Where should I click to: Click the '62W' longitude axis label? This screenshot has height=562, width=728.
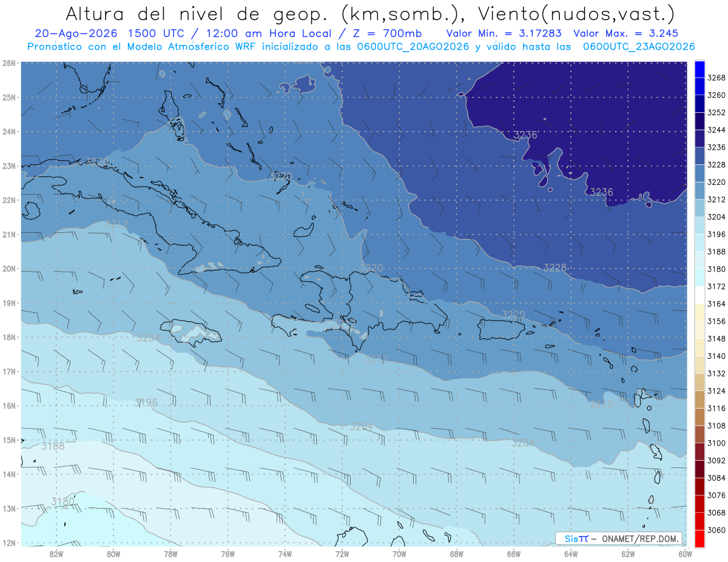coord(628,553)
